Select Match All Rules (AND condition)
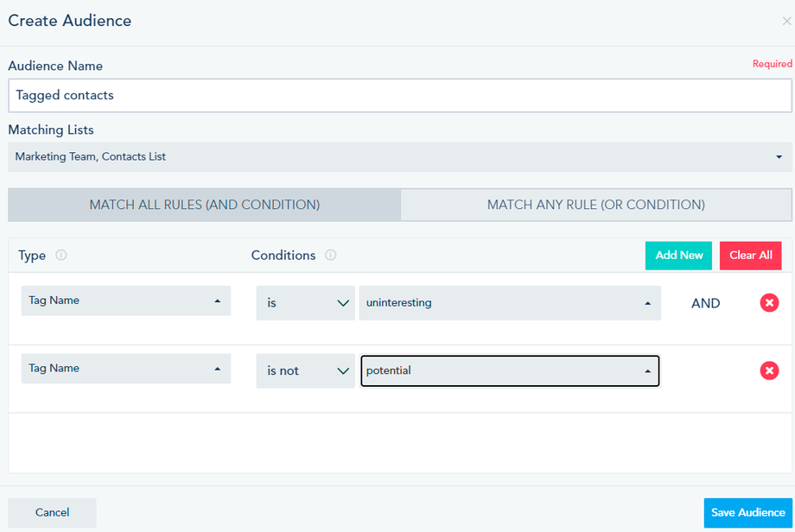The width and height of the screenshot is (795, 532). tap(205, 205)
